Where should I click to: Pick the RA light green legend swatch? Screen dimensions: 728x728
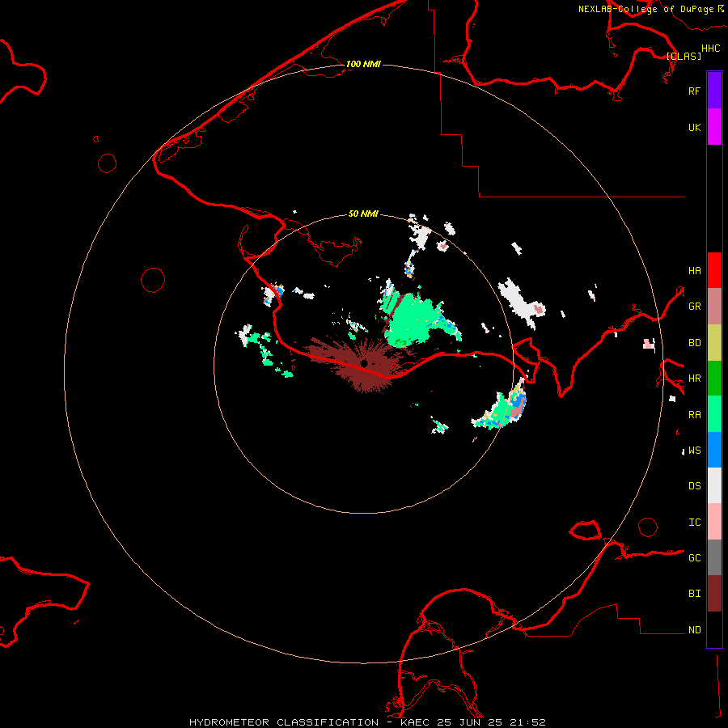714,414
